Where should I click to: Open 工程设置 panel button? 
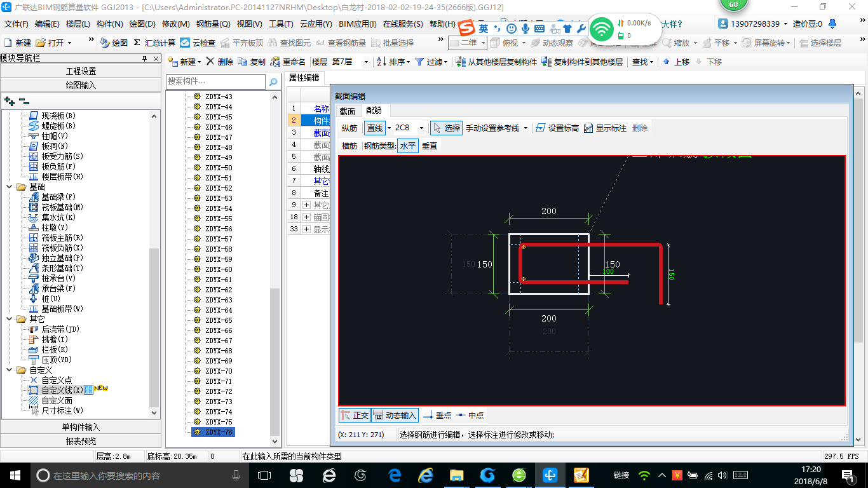[81, 71]
